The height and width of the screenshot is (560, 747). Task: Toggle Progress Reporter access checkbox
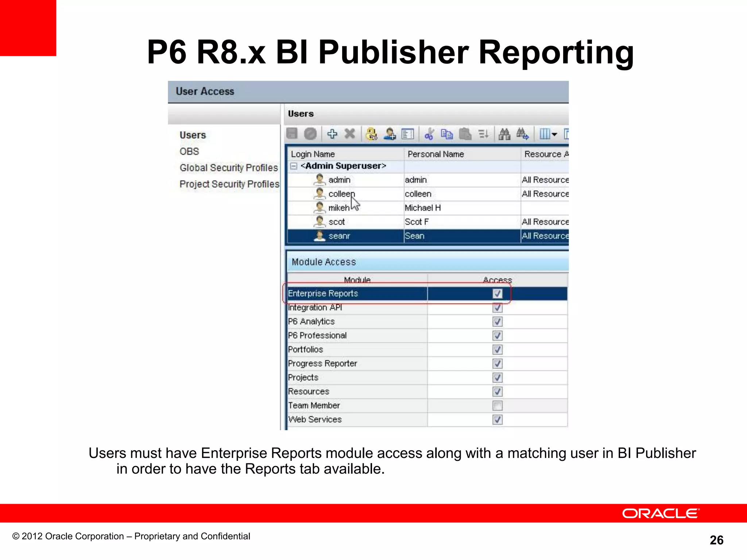[x=498, y=363]
